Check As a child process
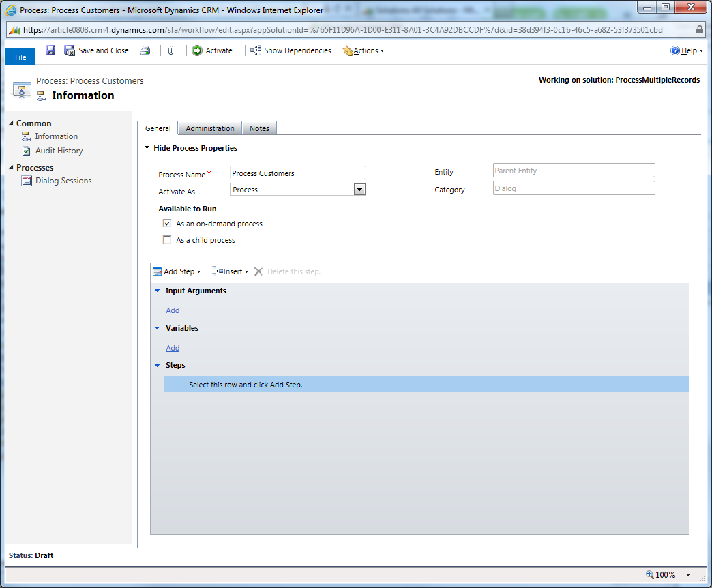712x588 pixels. (x=167, y=239)
